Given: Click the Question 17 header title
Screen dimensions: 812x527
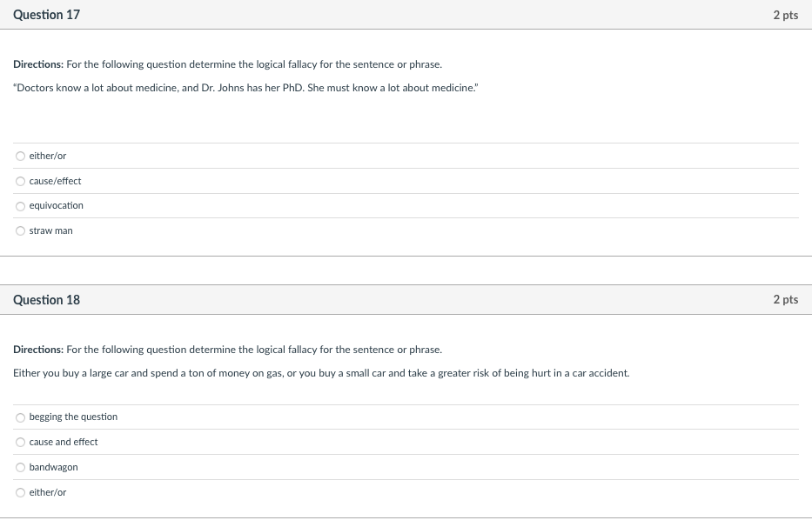Looking at the screenshot, I should [x=47, y=15].
